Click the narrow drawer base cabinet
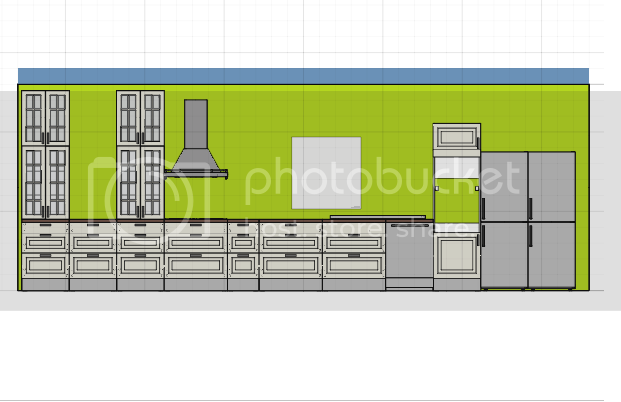The height and width of the screenshot is (402, 621). point(243,255)
